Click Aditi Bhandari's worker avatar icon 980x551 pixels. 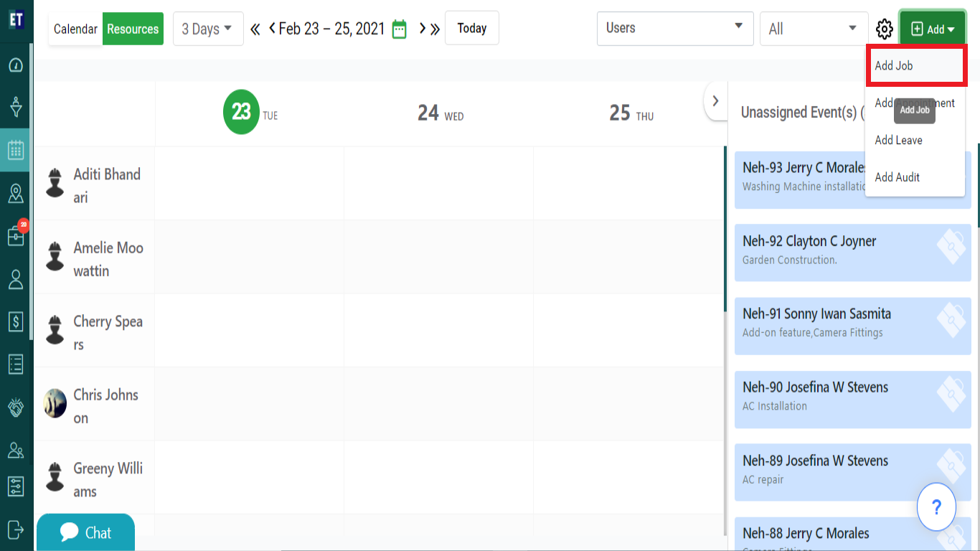click(x=55, y=183)
